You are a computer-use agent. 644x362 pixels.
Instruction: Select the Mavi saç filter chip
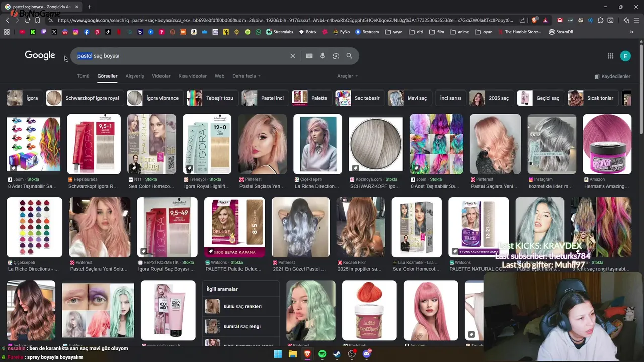click(x=409, y=98)
